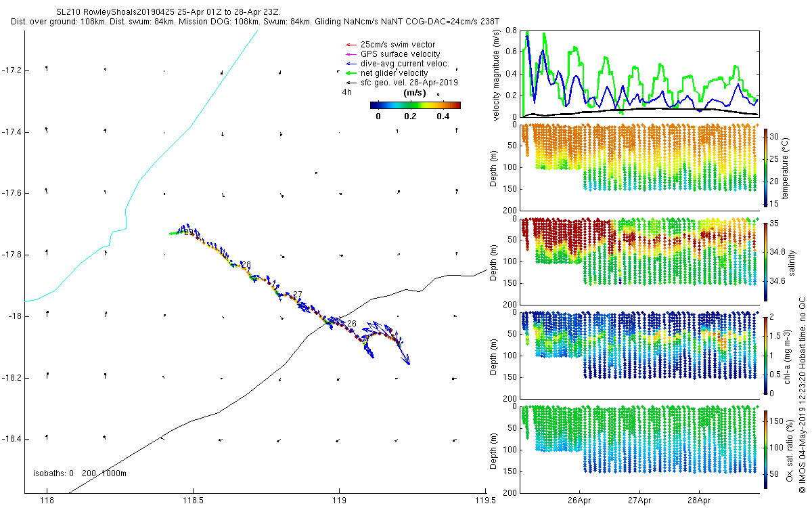Screen dimensions: 812x508
Task: Click the velocity magnitude time-series plot
Action: 639,73
